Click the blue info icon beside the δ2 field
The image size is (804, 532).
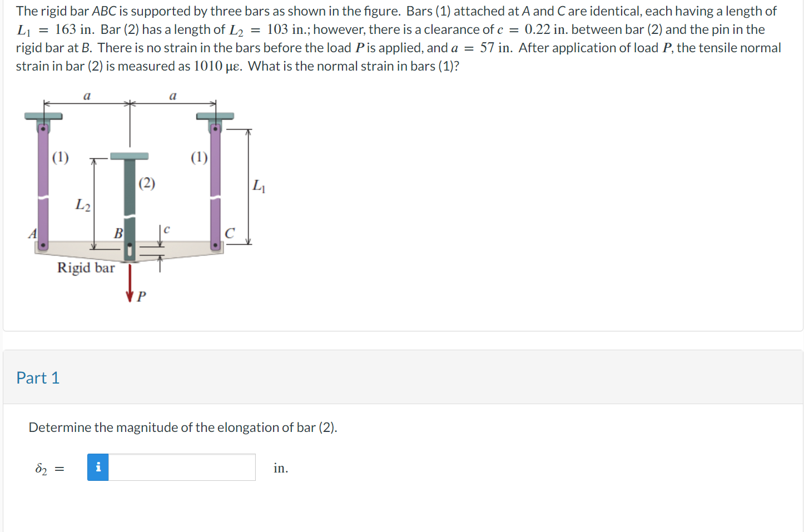[x=98, y=467]
